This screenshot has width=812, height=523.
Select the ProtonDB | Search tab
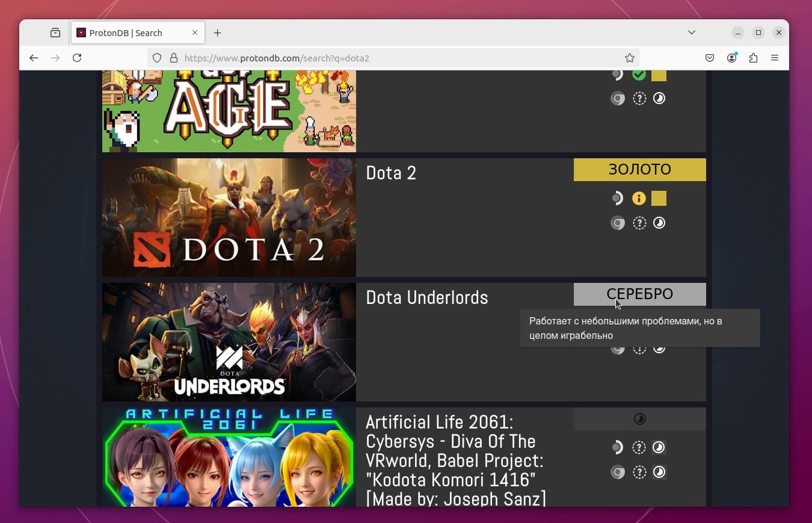point(138,33)
